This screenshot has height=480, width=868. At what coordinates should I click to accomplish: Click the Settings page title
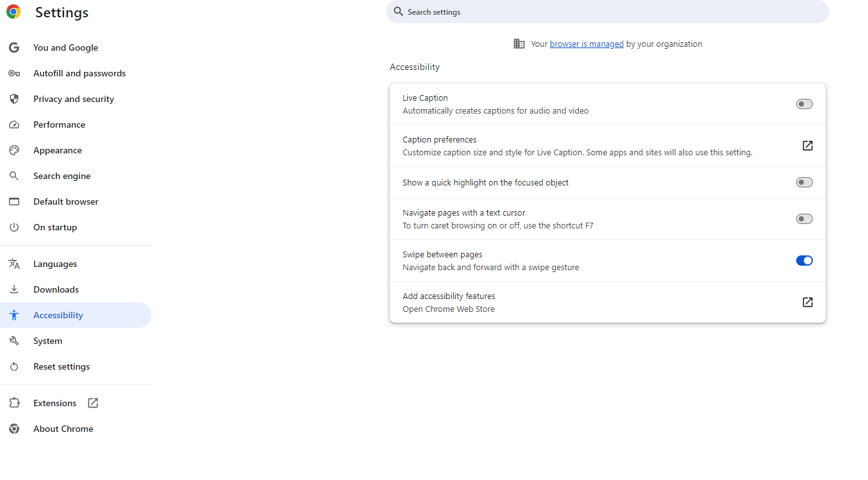[62, 13]
